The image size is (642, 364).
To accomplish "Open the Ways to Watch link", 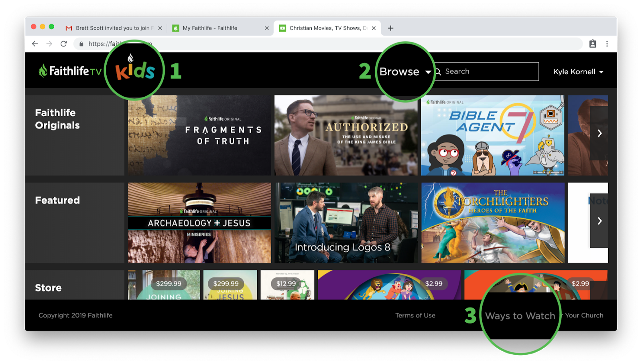I will coord(520,316).
